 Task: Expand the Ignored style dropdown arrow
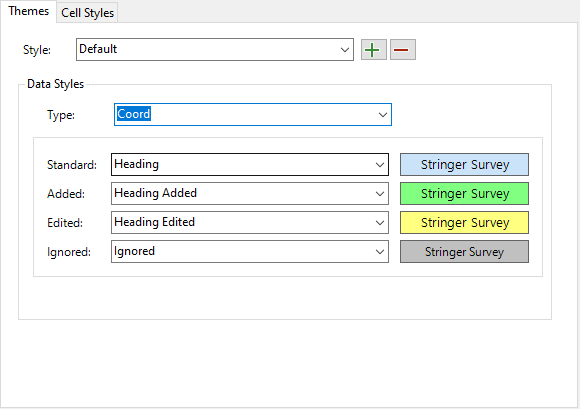click(380, 252)
